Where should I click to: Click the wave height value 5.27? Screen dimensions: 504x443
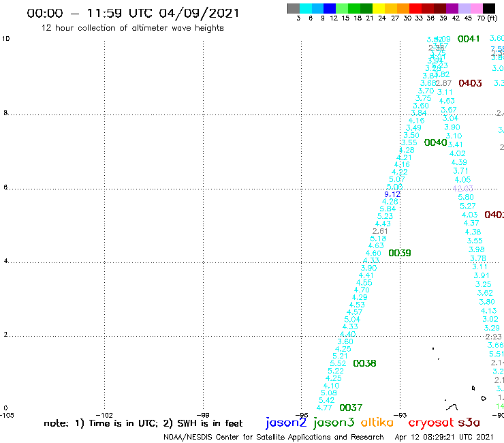467,206
